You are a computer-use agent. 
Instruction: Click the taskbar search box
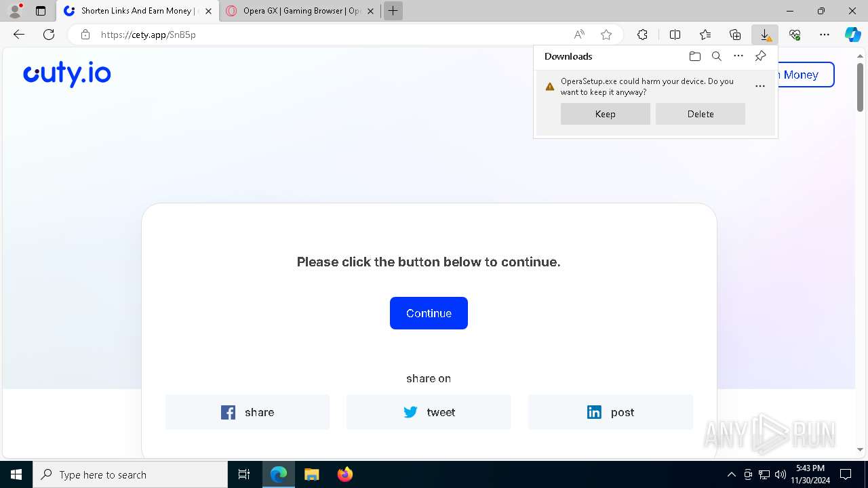pos(130,474)
